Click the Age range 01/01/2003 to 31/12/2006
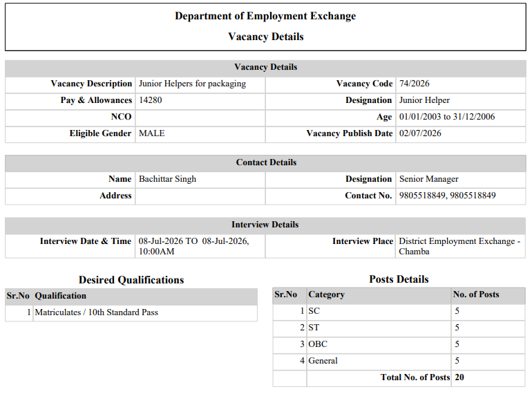The height and width of the screenshot is (394, 532). [x=447, y=117]
